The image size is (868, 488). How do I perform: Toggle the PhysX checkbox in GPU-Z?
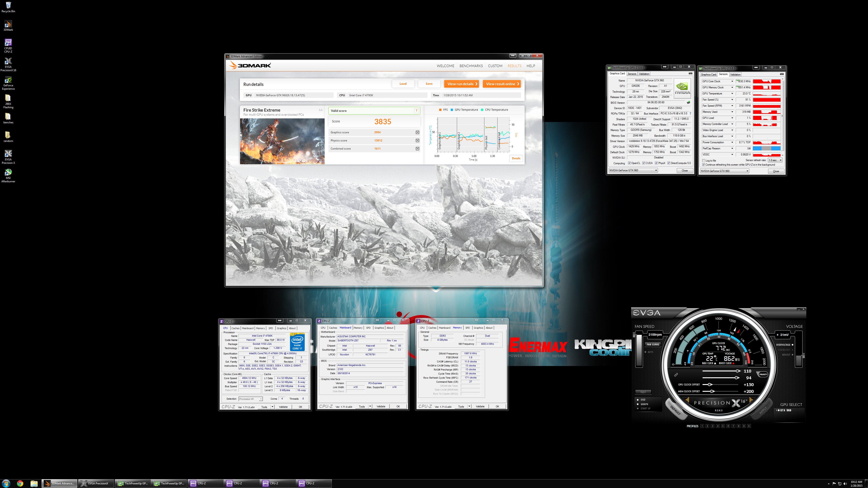(656, 163)
